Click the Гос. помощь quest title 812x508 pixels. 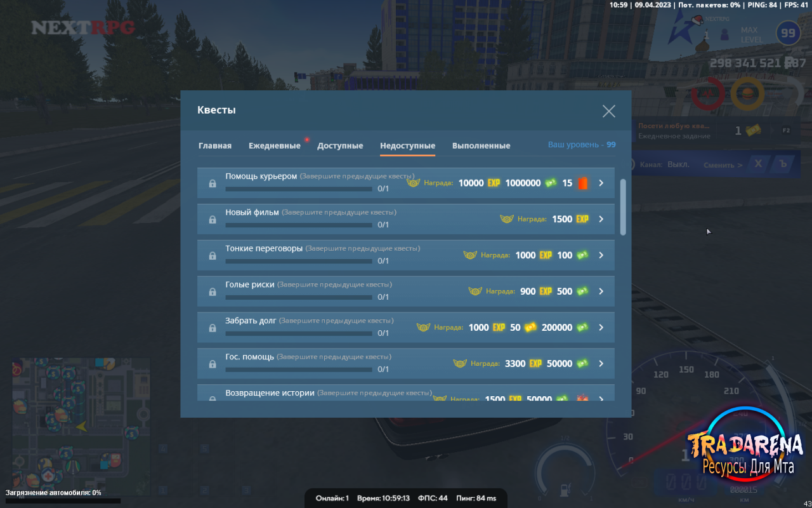click(250, 357)
